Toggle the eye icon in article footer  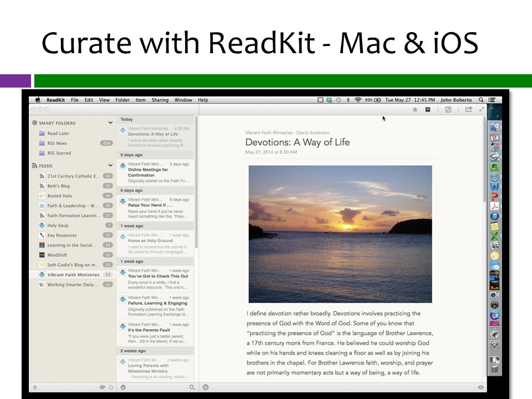(x=481, y=387)
